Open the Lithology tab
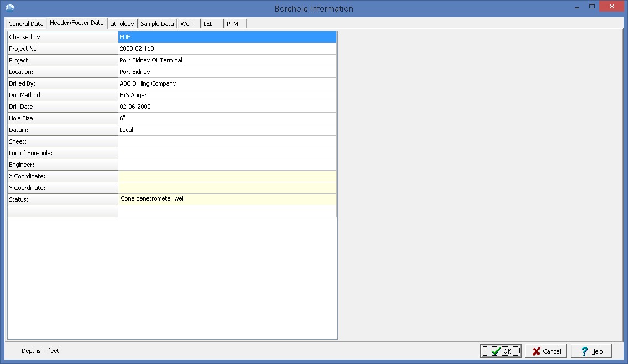Viewport: 628px width, 364px height. [122, 24]
